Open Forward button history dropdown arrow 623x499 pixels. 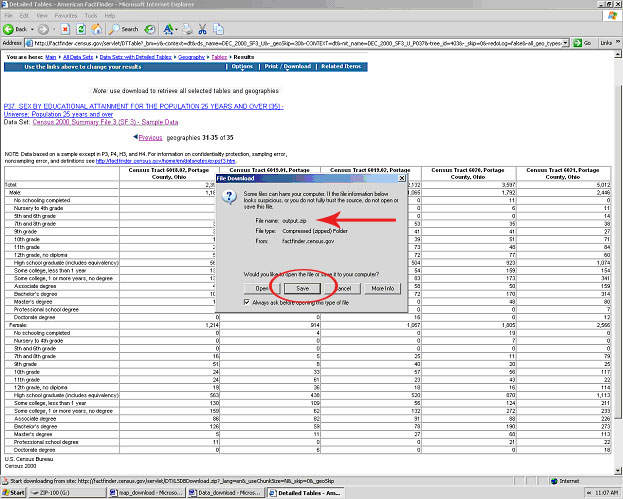[54, 29]
